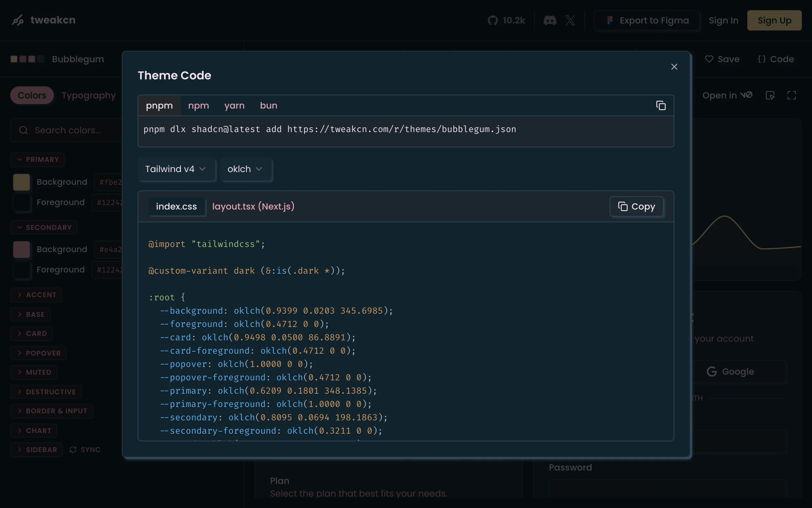The height and width of the screenshot is (508, 812).
Task: Select the pnpm tab
Action: coord(159,105)
